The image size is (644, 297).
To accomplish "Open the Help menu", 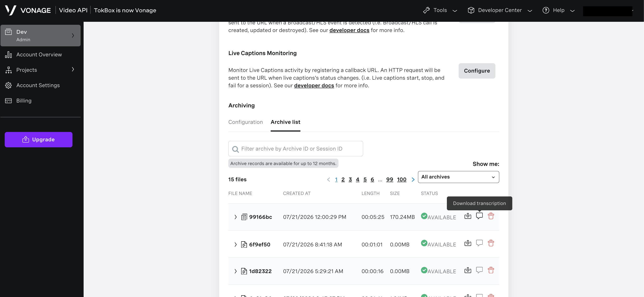I will (558, 10).
